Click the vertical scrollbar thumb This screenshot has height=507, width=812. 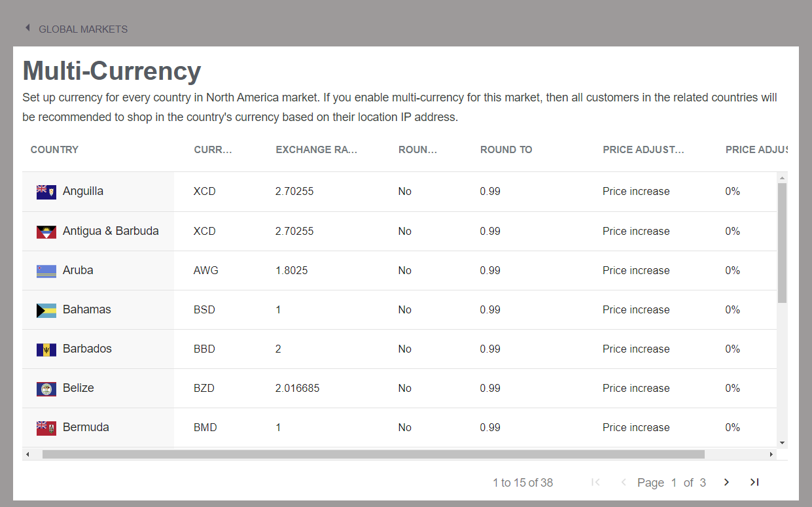pos(782,242)
